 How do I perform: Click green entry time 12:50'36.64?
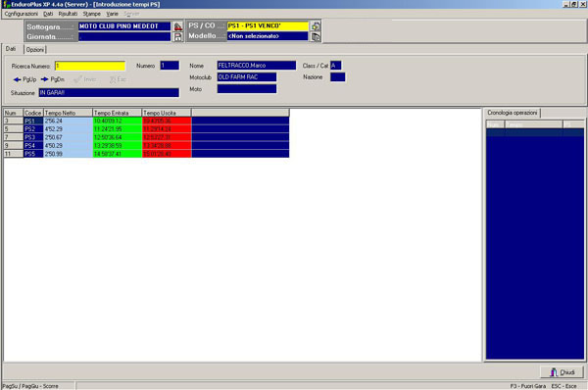[117, 137]
